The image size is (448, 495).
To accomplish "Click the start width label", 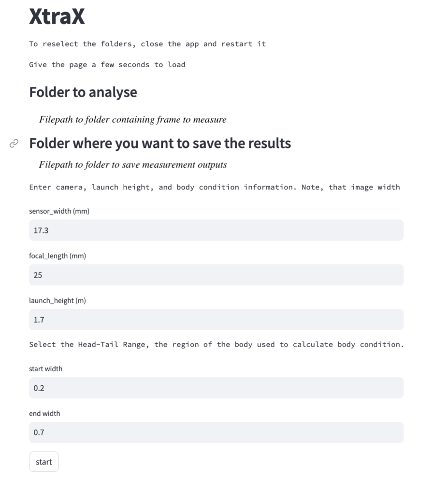I will click(46, 369).
